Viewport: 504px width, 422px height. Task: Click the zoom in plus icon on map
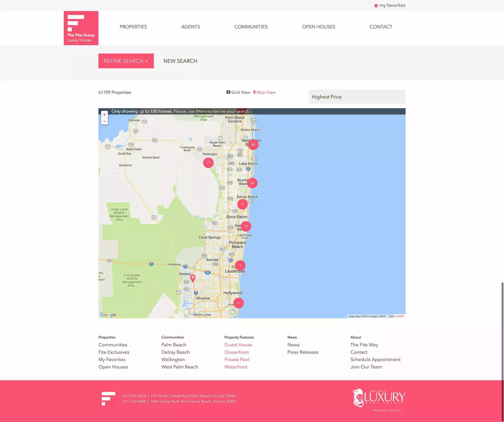point(104,114)
